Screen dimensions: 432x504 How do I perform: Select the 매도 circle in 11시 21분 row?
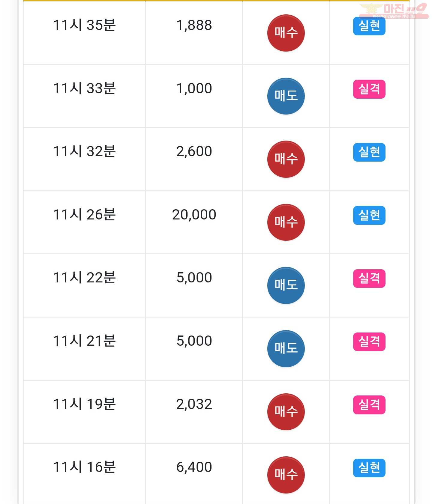(286, 349)
